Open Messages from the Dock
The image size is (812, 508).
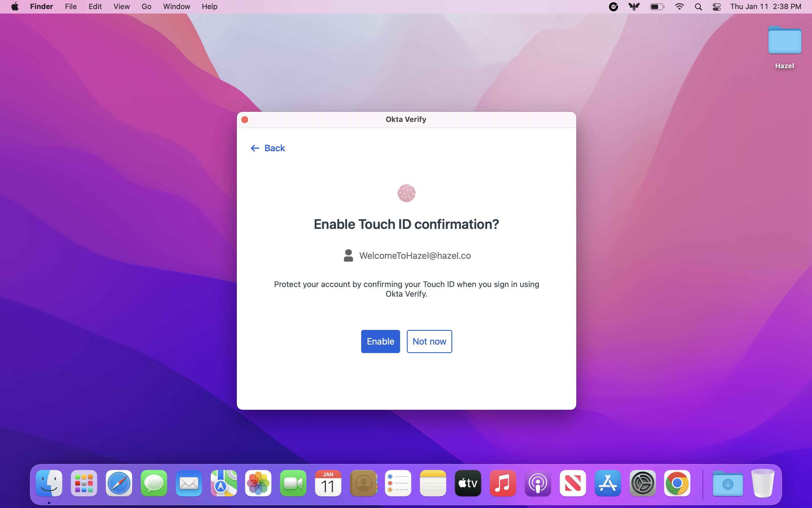pos(154,483)
